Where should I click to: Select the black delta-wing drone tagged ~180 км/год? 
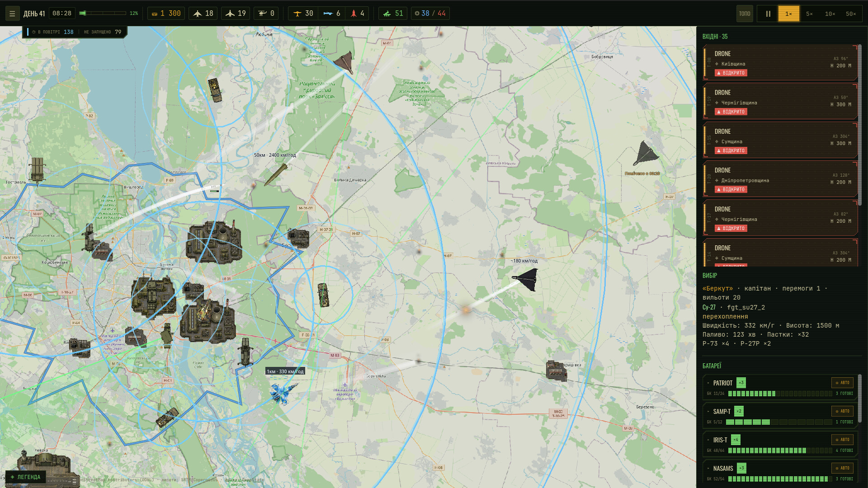(526, 280)
